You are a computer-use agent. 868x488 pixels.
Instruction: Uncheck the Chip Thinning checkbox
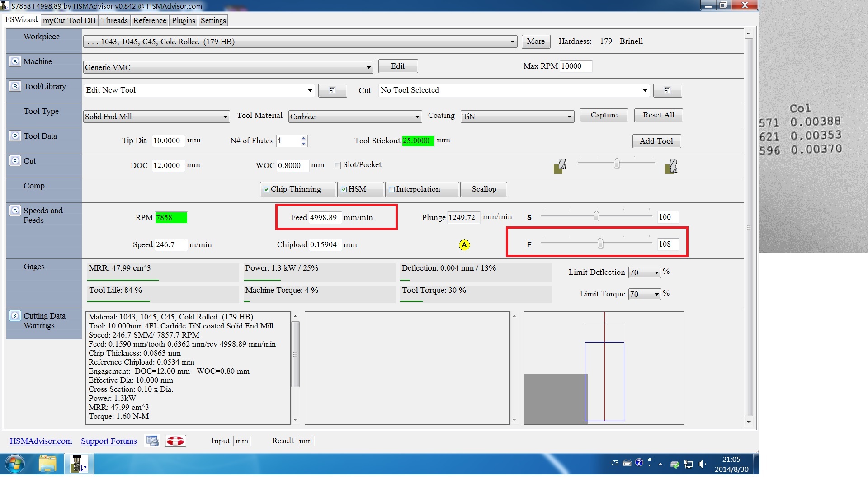pos(266,190)
